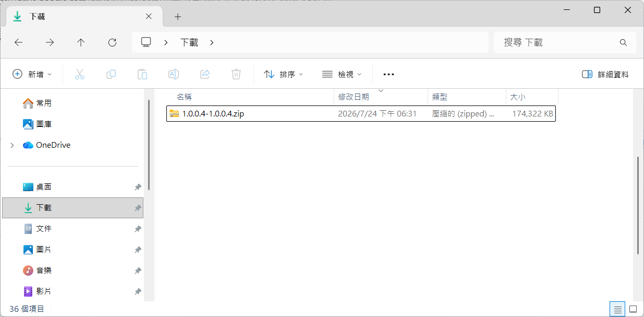Click the Delete trash can icon

click(236, 74)
